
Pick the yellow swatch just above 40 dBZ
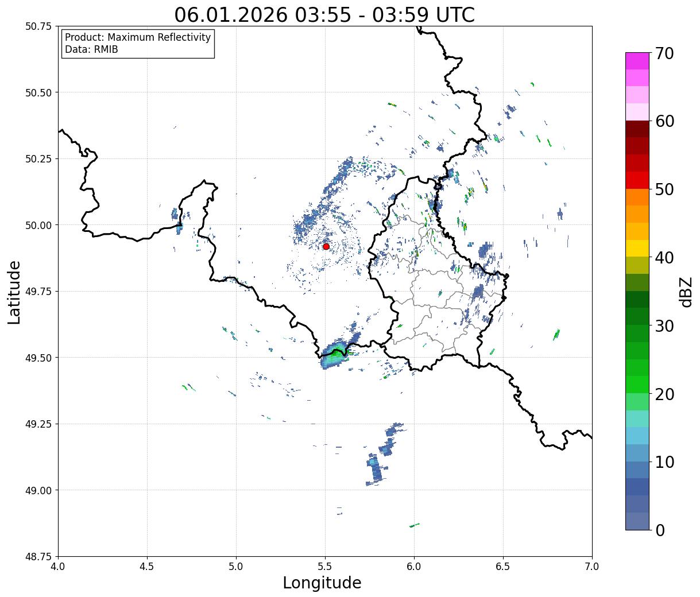tap(637, 249)
